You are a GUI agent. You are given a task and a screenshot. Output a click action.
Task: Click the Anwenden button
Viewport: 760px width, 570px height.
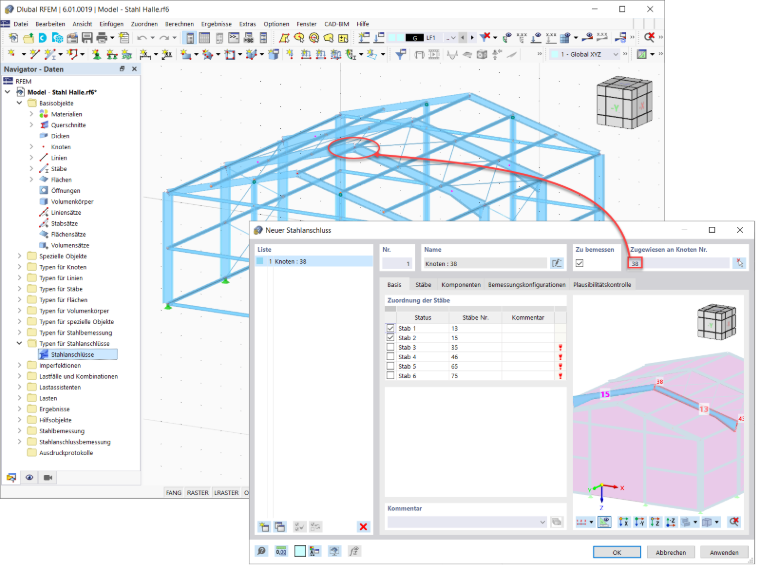tap(724, 552)
